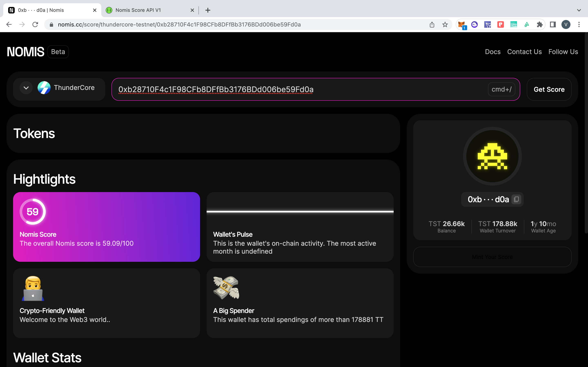Click the NOMIS logo

click(26, 52)
